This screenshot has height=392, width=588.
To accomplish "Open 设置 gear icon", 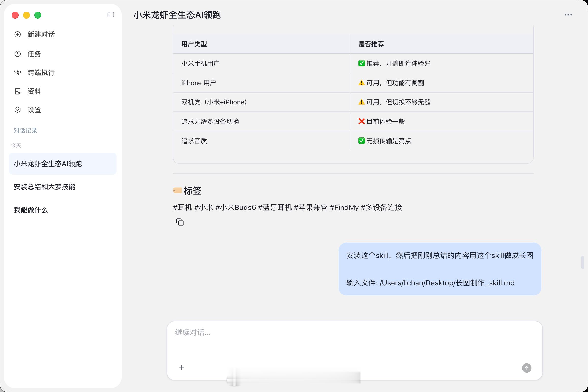I will point(17,110).
